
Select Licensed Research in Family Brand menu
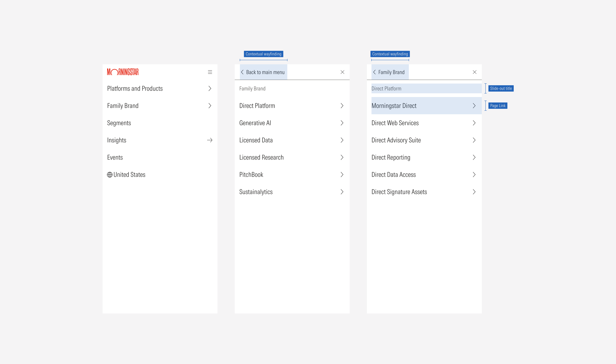click(x=262, y=157)
